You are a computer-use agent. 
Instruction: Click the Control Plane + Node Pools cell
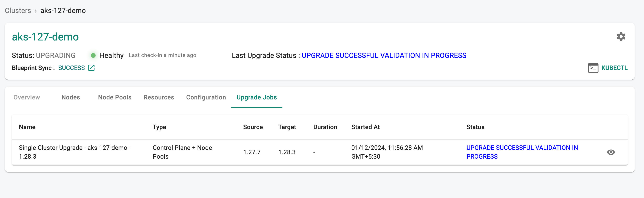coord(182,152)
